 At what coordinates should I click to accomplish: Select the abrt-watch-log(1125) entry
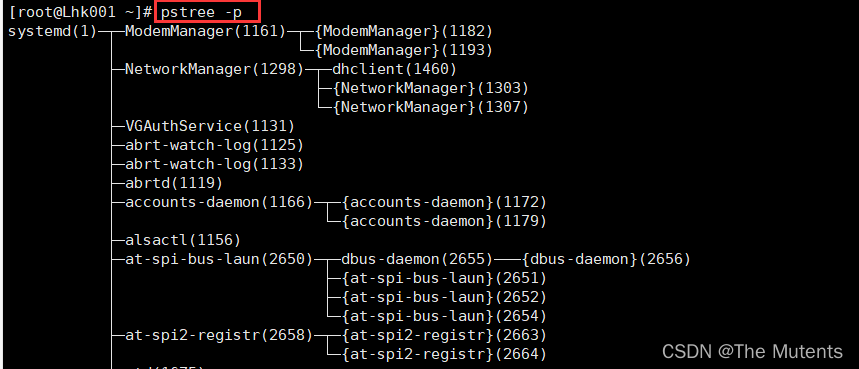pyautogui.click(x=214, y=146)
